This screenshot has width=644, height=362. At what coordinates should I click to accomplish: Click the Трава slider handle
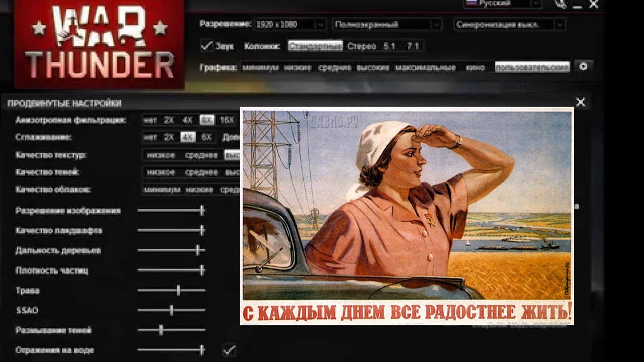pyautogui.click(x=178, y=290)
